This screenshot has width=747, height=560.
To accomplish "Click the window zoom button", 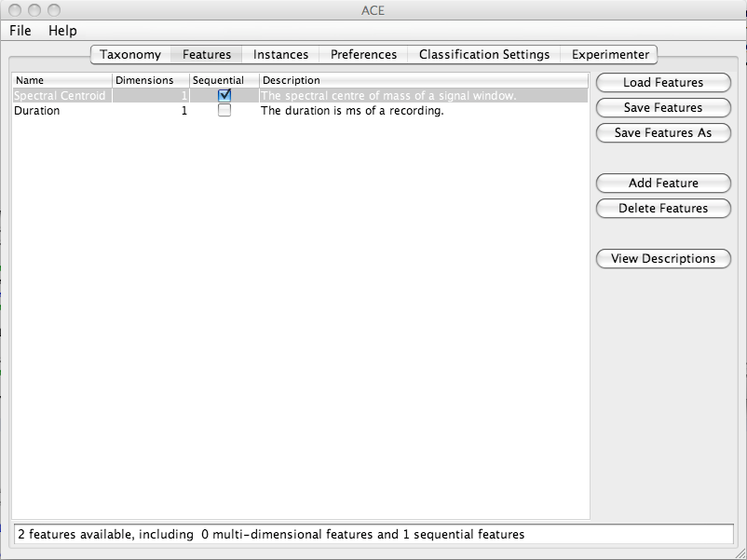I will pyautogui.click(x=54, y=10).
